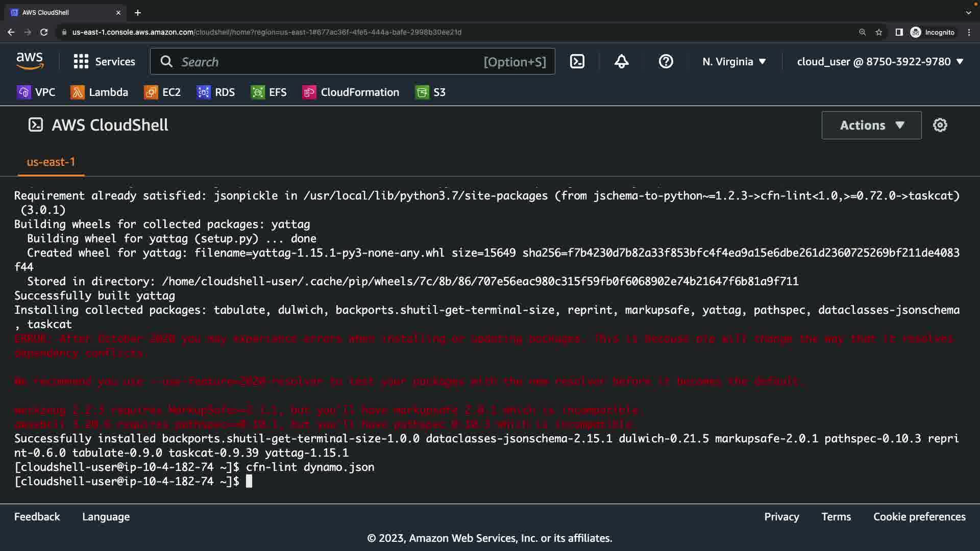Open the EC2 favorite shortcut
Viewport: 980px width, 551px height.
[x=163, y=92]
